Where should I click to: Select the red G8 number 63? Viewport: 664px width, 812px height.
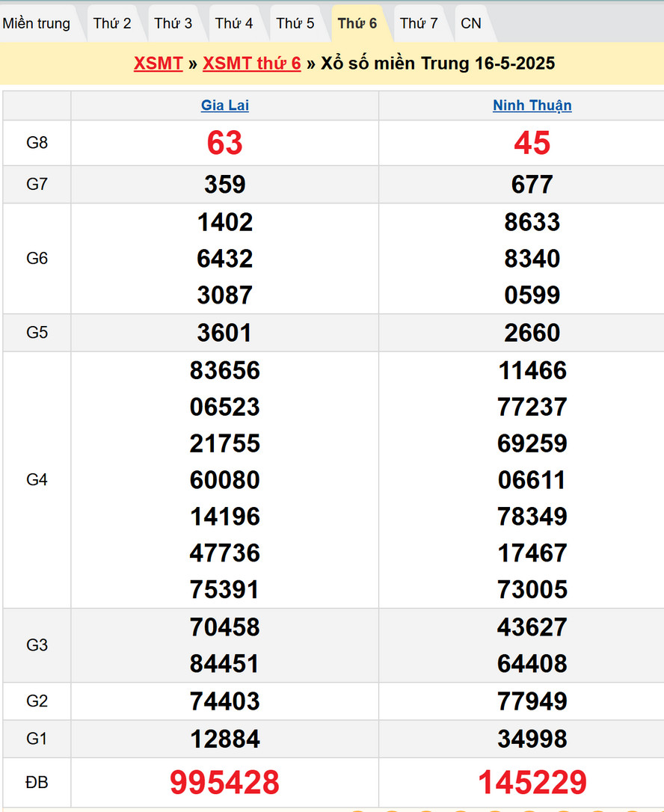pyautogui.click(x=225, y=143)
